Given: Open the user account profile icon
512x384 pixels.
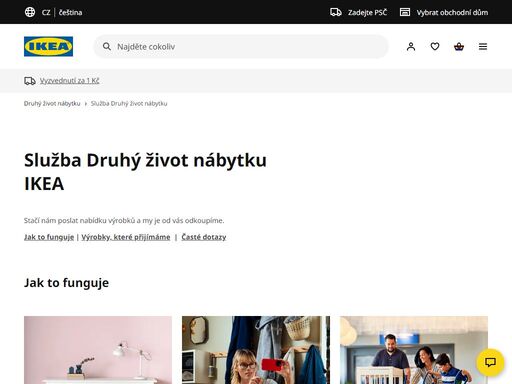Looking at the screenshot, I should pos(411,46).
